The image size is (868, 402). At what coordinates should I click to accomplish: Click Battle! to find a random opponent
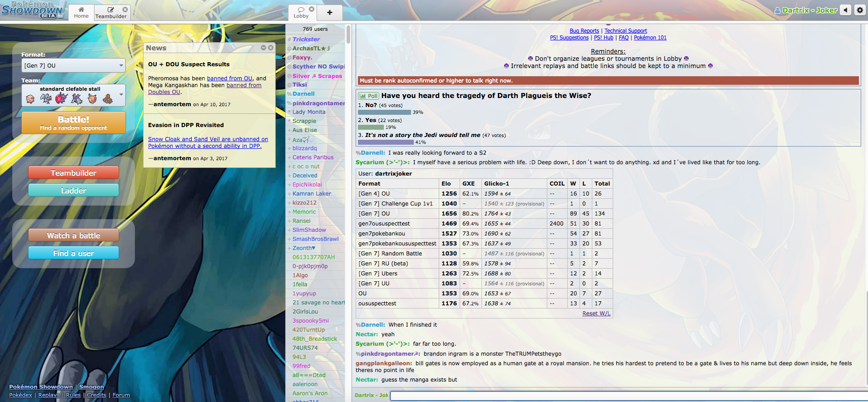(74, 123)
